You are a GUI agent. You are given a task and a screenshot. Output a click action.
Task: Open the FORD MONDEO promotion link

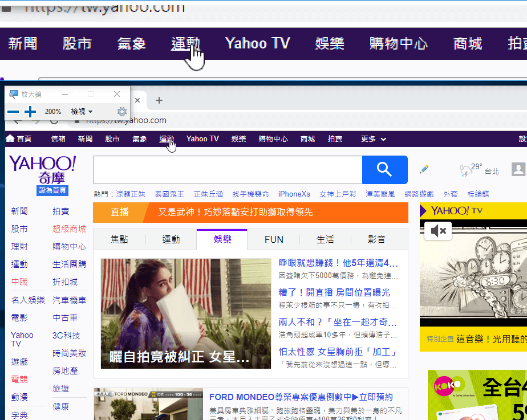pos(301,397)
